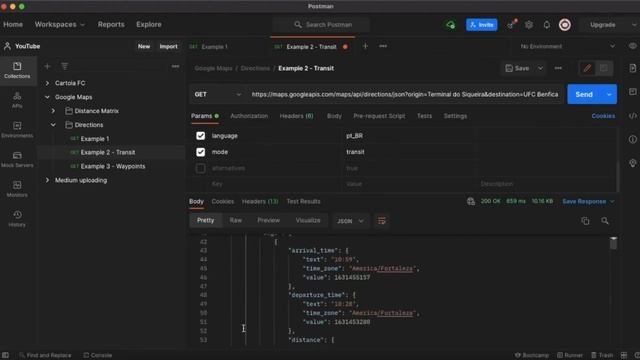Open the Monitors sidebar panel

[17, 189]
